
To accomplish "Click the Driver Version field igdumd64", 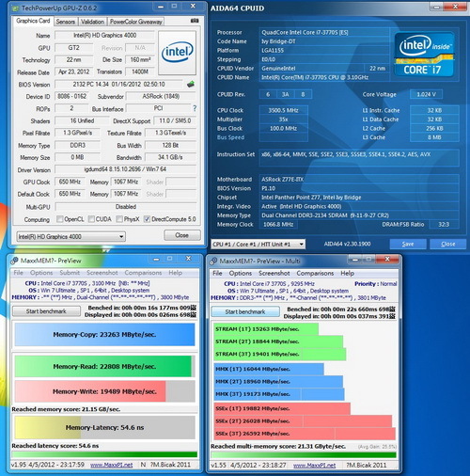I will tap(125, 169).
